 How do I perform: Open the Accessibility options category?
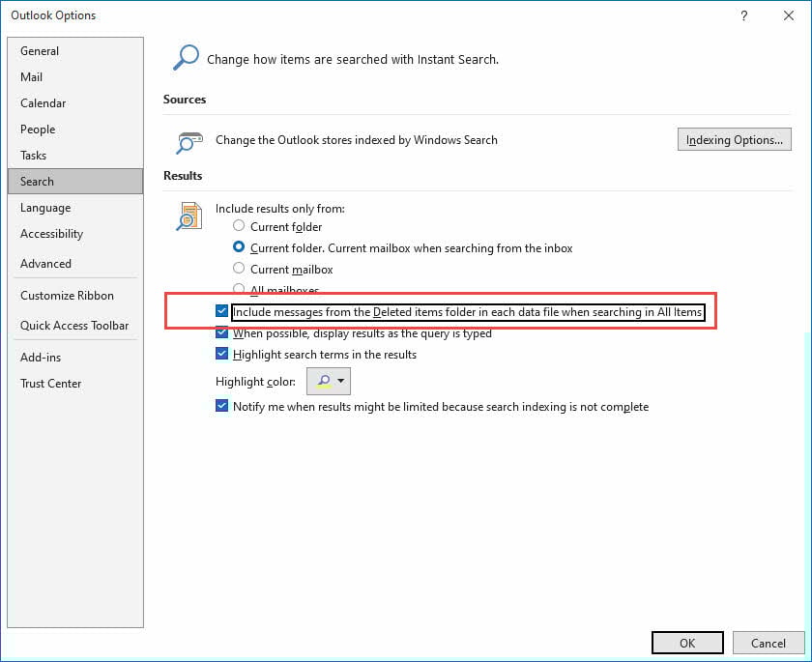tap(75, 234)
